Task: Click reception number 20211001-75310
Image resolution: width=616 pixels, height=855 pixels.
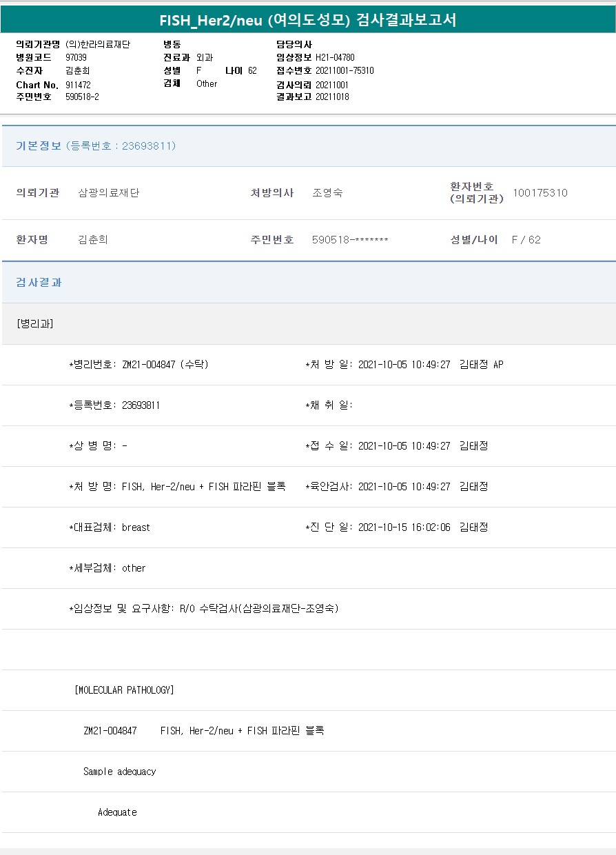Action: pos(345,70)
